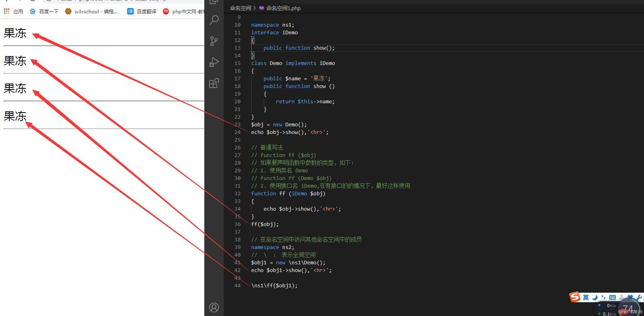Click line number 32 in the gutter
This screenshot has height=316, width=644.
(x=237, y=193)
